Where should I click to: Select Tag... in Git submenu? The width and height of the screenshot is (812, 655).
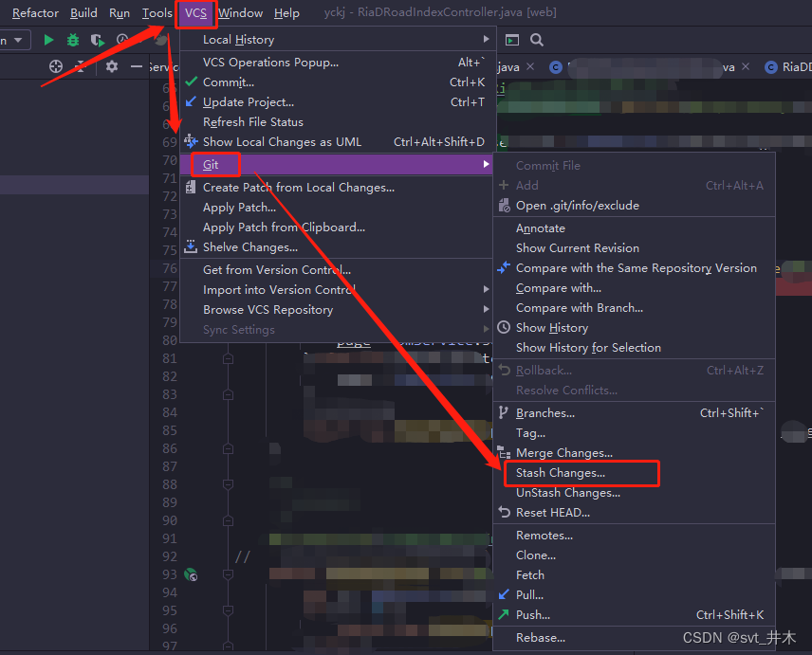pos(634,433)
